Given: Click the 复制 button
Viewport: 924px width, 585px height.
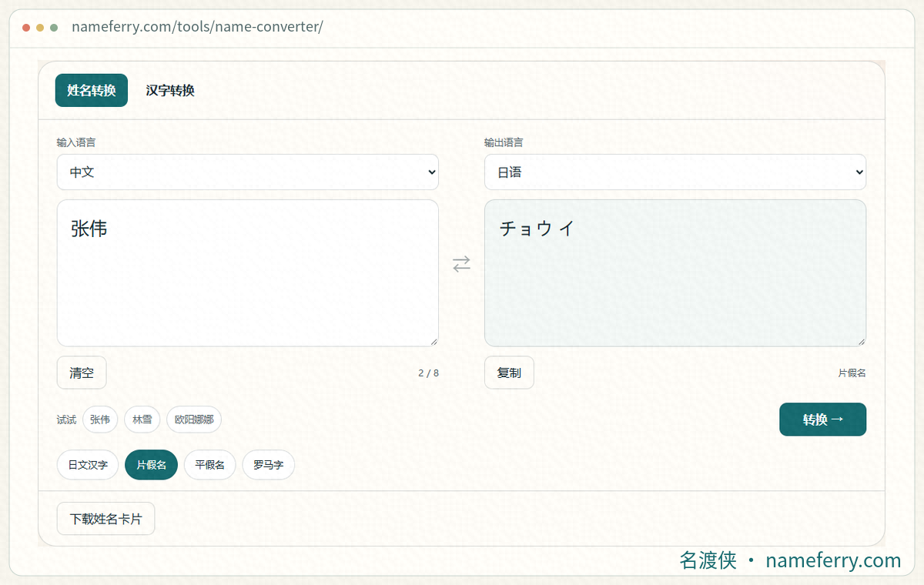Looking at the screenshot, I should coord(509,373).
